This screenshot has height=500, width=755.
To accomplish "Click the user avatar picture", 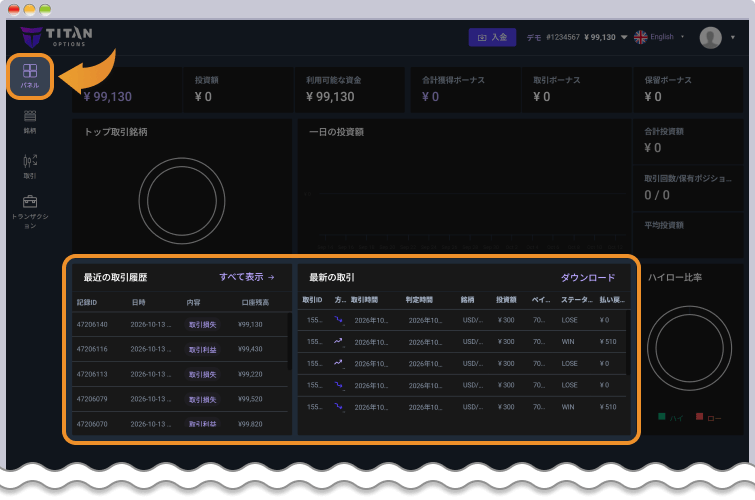I will (x=710, y=37).
